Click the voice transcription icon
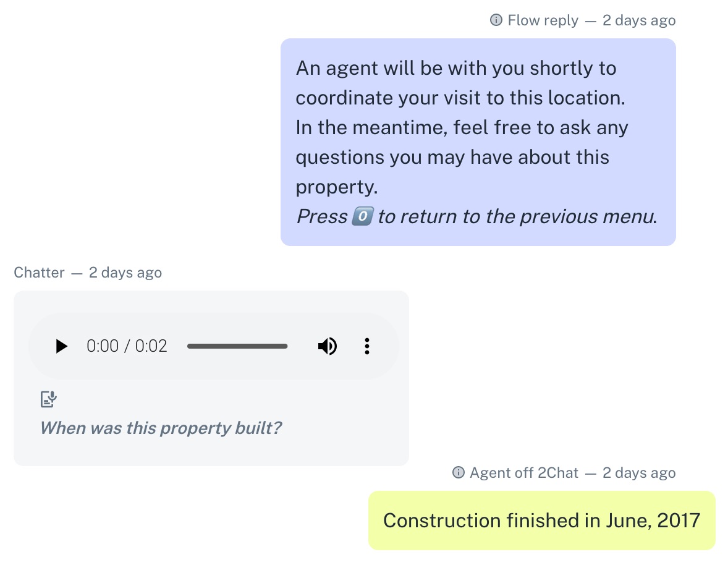The image size is (728, 565). click(48, 399)
